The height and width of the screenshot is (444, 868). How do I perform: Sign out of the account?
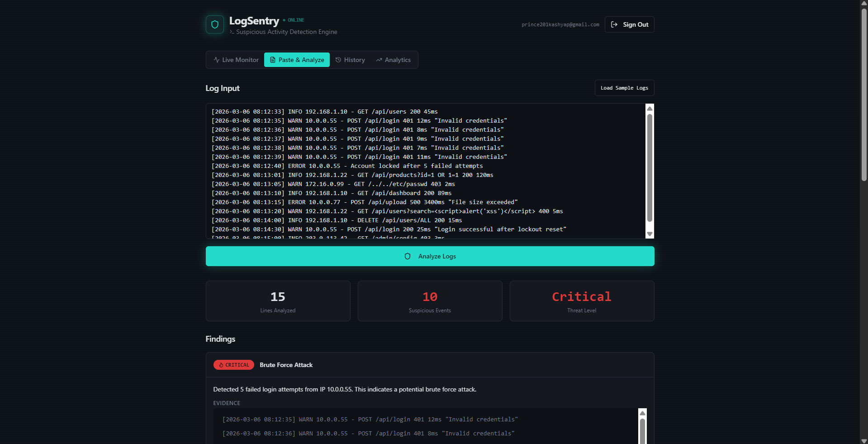(x=630, y=24)
